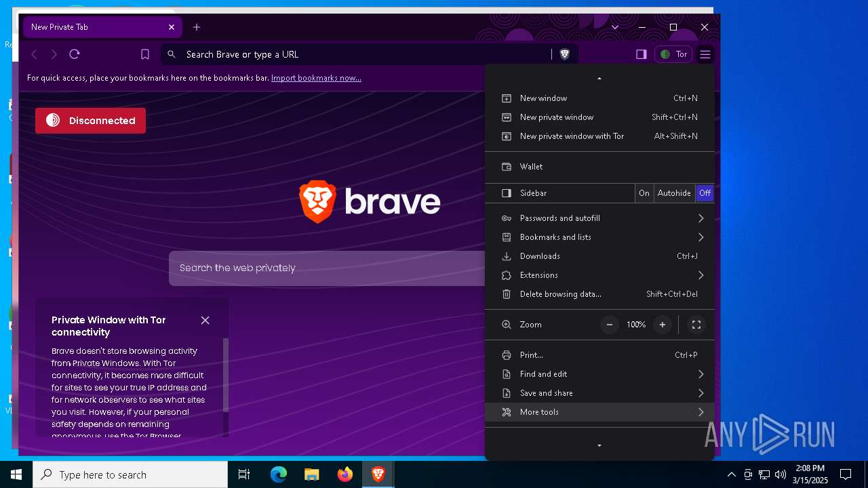This screenshot has width=868, height=488.
Task: Click the New private window icon
Action: pyautogui.click(x=506, y=117)
